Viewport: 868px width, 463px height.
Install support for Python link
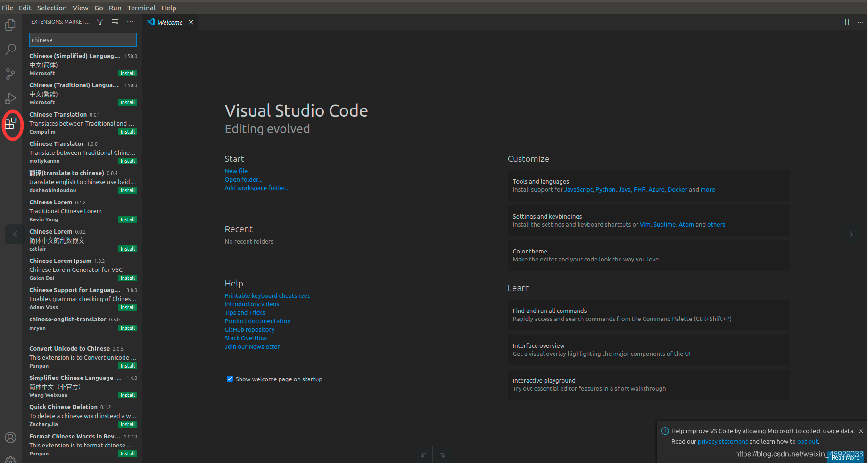[x=605, y=189]
